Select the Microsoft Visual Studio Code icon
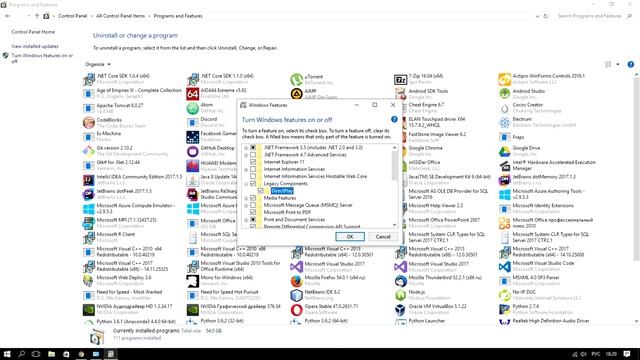The image size is (640, 360). click(504, 267)
